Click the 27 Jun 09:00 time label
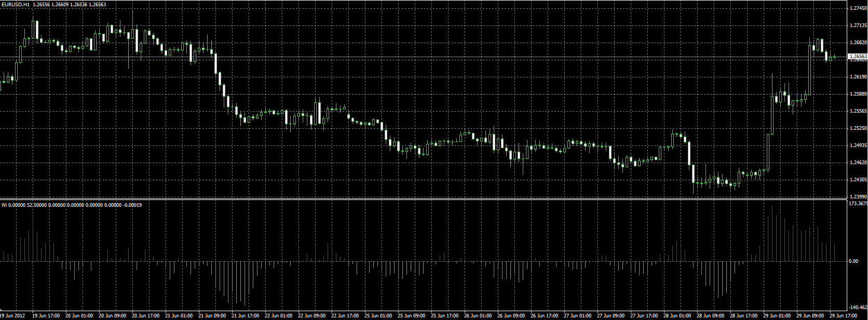868x320 pixels. pos(611,316)
